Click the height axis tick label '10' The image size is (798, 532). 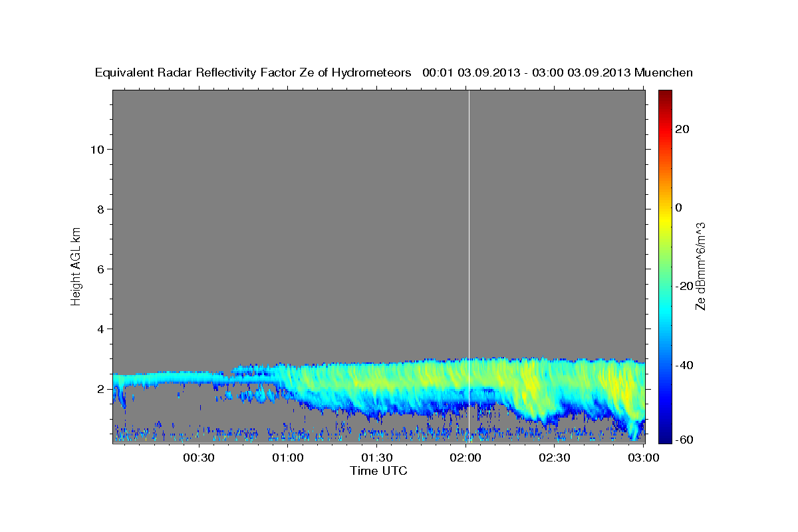click(96, 149)
